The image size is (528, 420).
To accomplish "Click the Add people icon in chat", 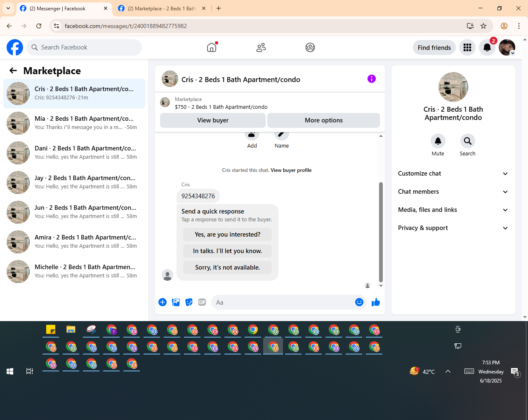I will point(252,134).
